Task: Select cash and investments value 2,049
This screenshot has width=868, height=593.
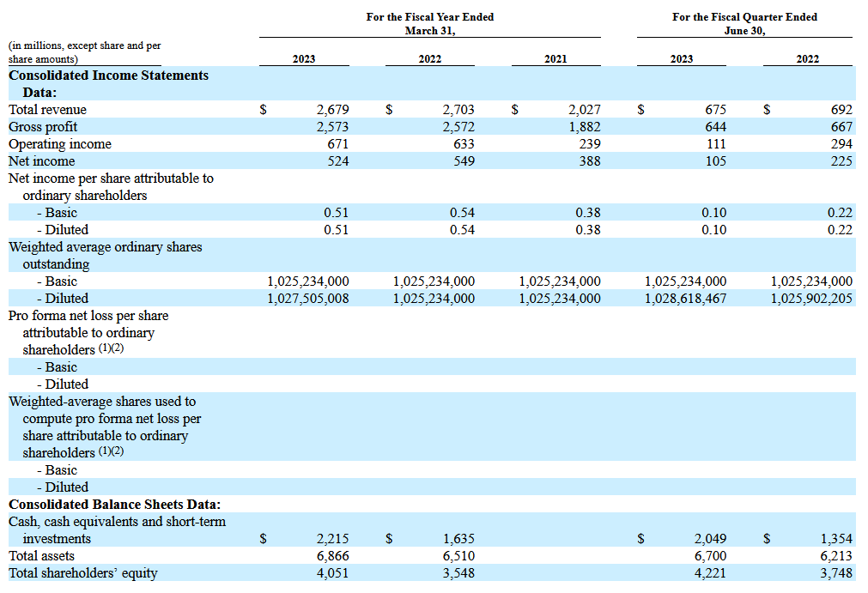Action: pyautogui.click(x=710, y=539)
